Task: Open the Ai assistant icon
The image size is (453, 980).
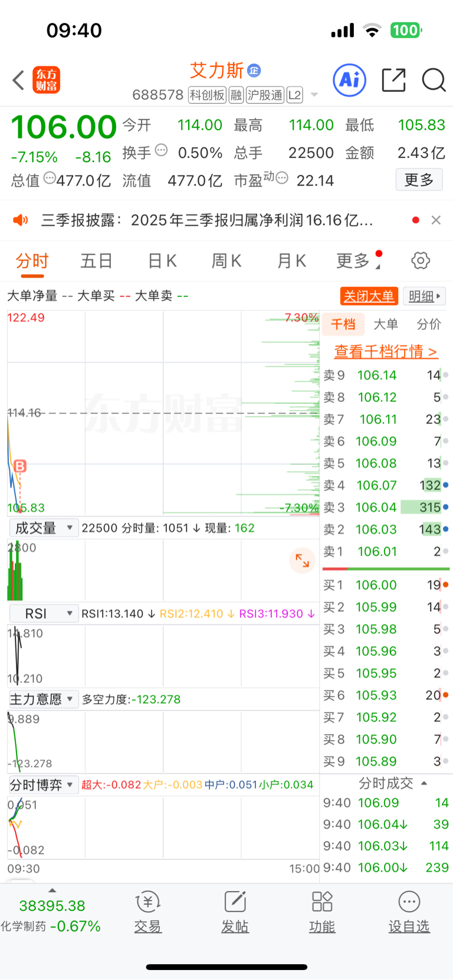Action: [x=350, y=80]
